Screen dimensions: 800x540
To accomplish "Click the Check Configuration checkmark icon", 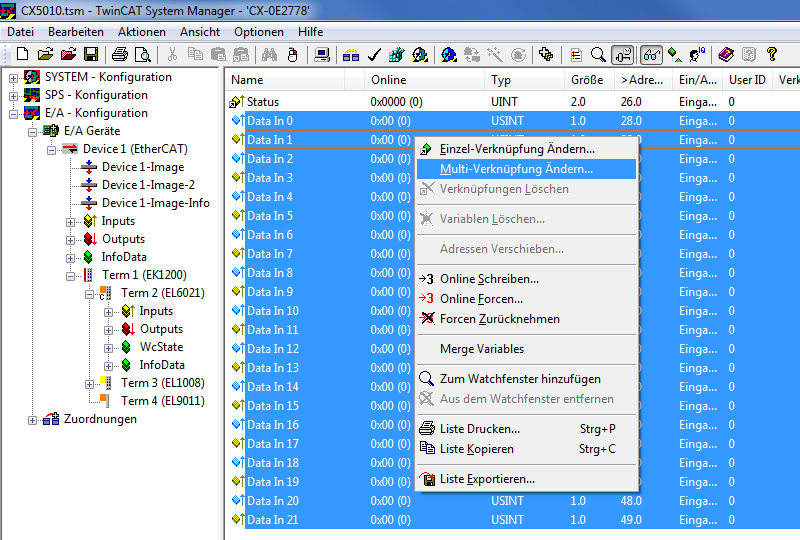I will tap(374, 54).
